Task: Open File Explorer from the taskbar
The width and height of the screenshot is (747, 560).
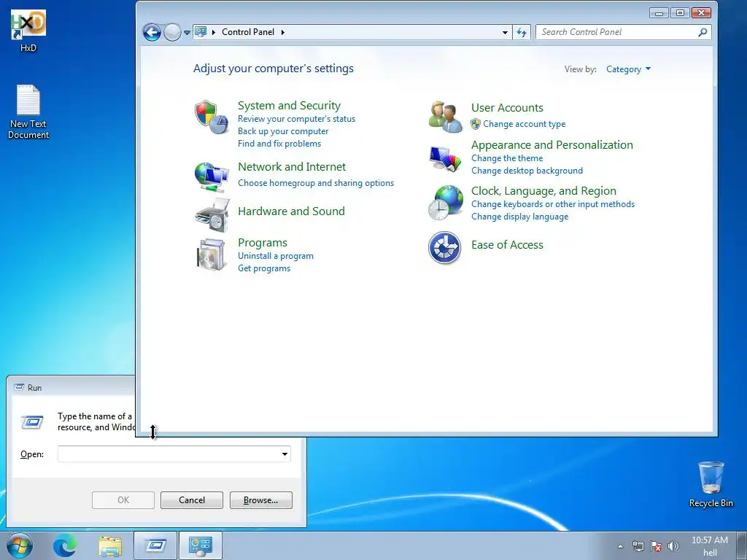Action: point(110,545)
